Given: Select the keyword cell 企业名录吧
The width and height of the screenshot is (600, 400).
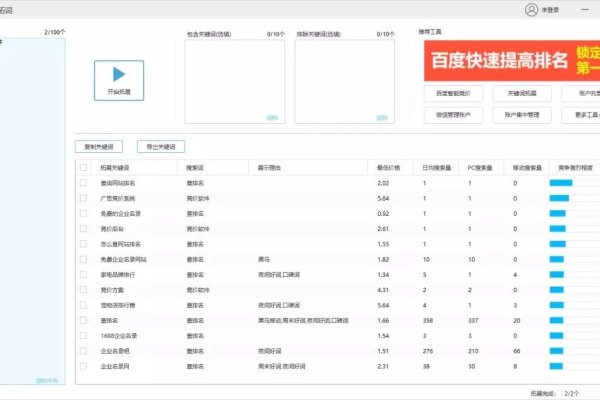Looking at the screenshot, I should [115, 351].
